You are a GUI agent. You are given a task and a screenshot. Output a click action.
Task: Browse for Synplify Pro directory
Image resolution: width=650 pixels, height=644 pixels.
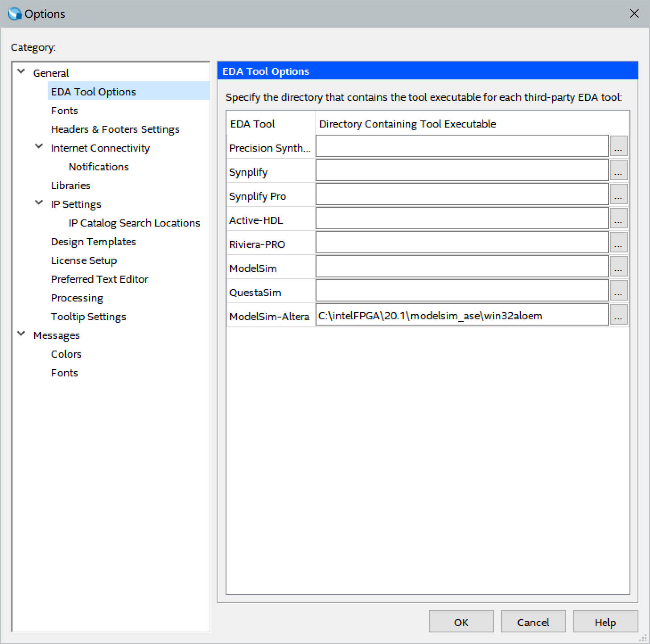pyautogui.click(x=618, y=194)
